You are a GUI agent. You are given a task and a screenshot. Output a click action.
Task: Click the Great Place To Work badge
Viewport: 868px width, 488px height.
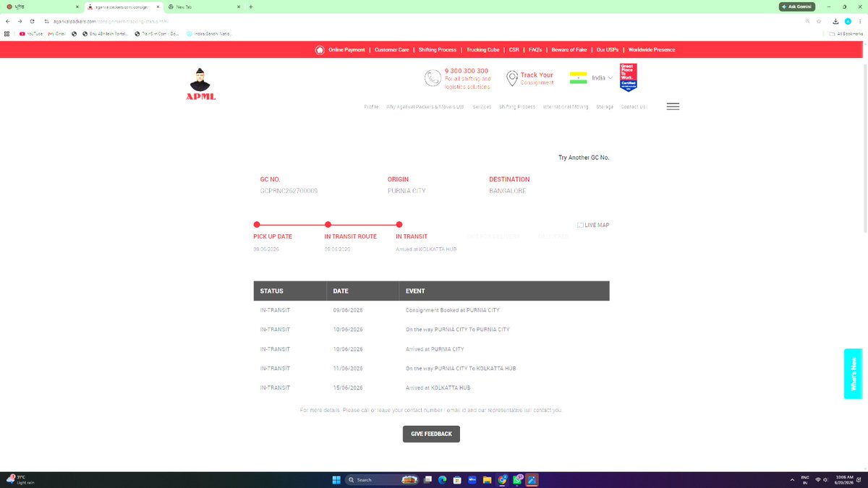pyautogui.click(x=628, y=77)
